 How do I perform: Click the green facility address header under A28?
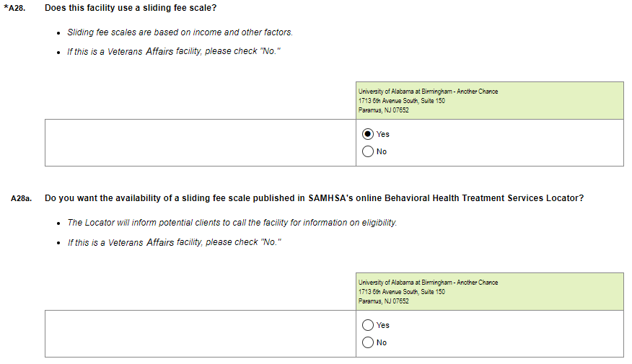point(490,101)
